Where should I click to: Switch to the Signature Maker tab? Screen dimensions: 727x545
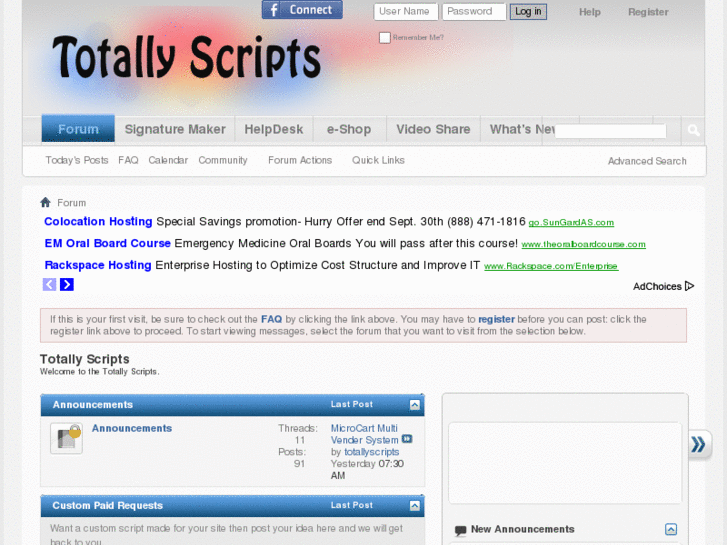[x=175, y=129]
